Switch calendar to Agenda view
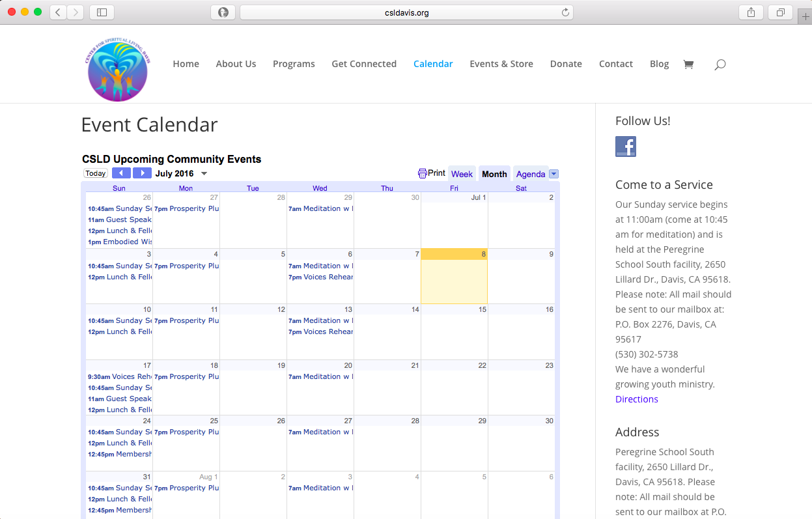 531,174
